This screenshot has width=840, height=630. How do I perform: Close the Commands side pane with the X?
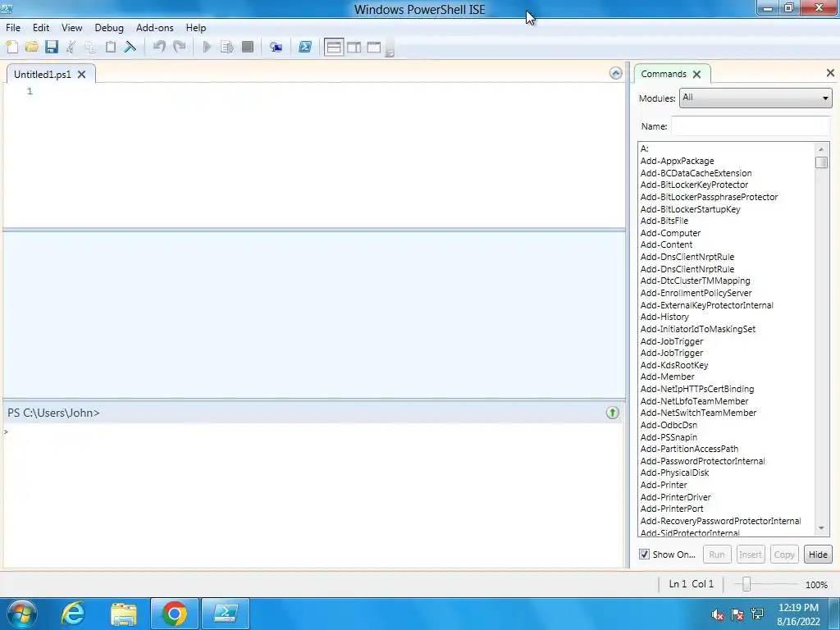(x=830, y=73)
